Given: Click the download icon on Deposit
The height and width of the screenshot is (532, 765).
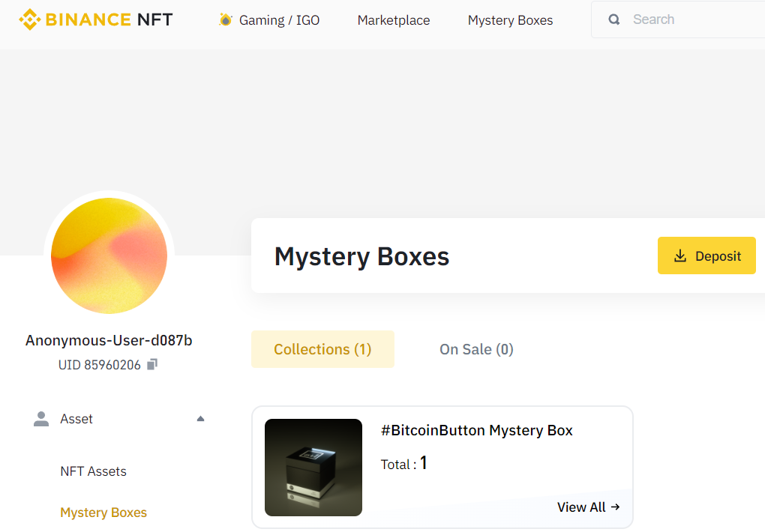Looking at the screenshot, I should pos(680,256).
